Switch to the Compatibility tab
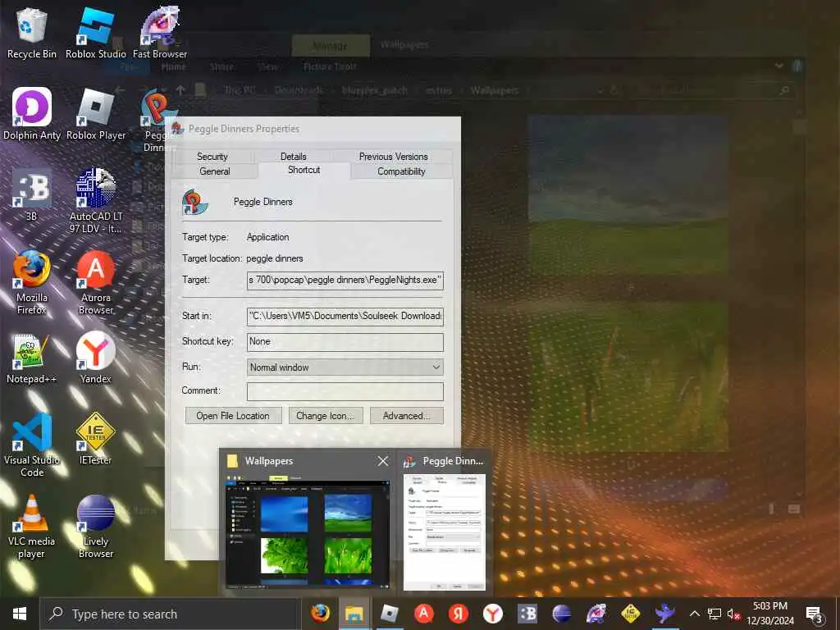The width and height of the screenshot is (840, 630). coord(401,171)
